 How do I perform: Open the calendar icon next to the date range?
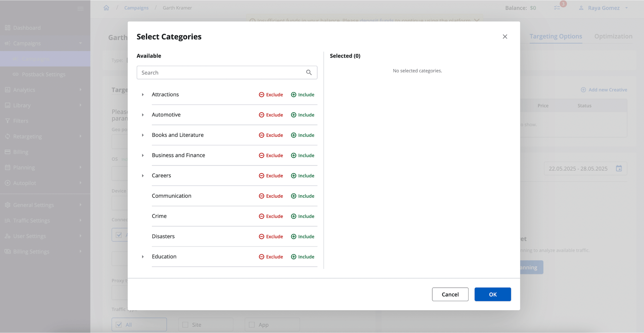tap(619, 168)
